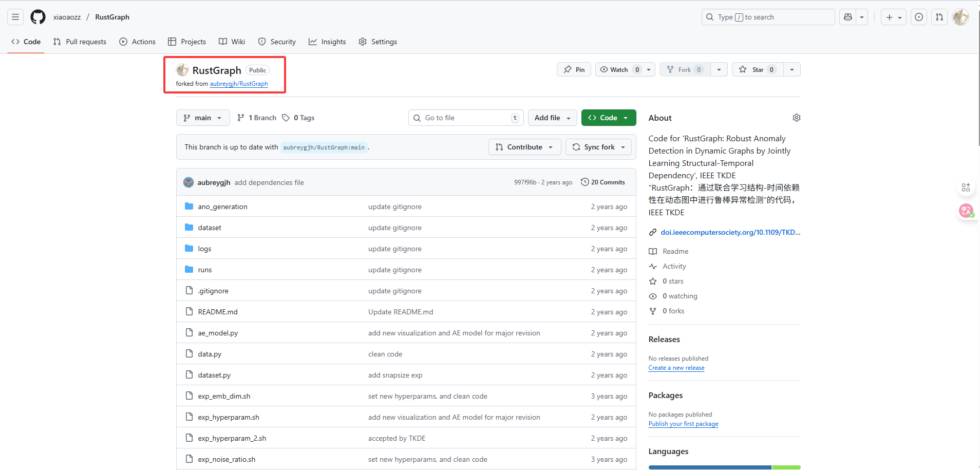Open the README.md file
980x470 pixels.
[x=218, y=312]
